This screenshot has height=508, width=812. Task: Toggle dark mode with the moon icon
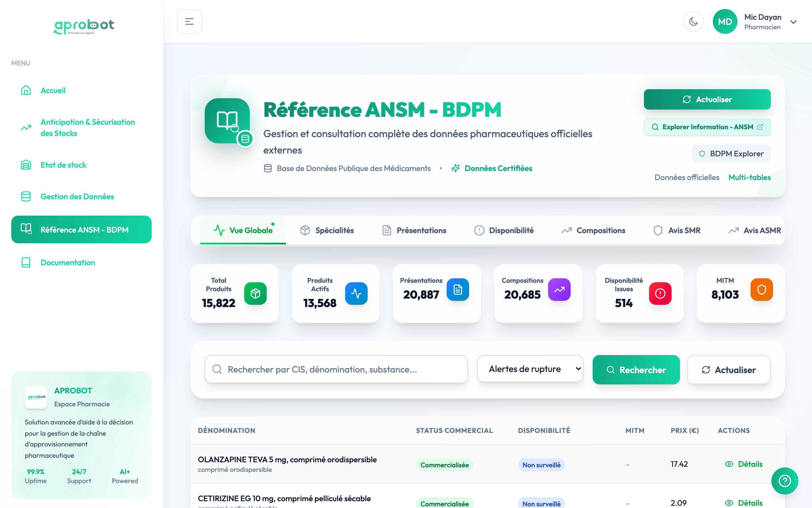click(x=693, y=21)
